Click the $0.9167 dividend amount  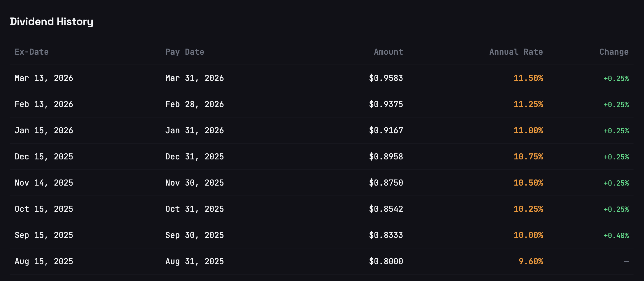pyautogui.click(x=386, y=131)
